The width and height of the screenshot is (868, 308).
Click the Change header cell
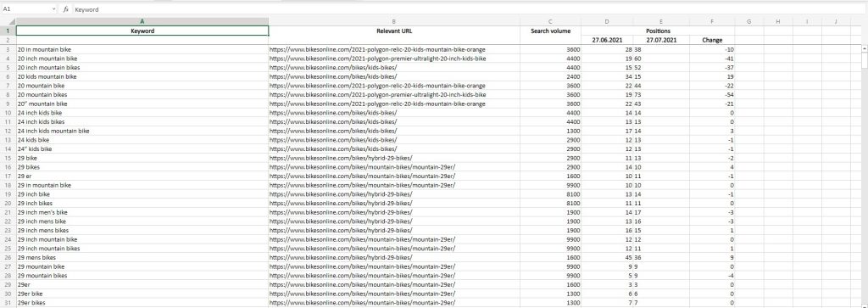pyautogui.click(x=712, y=40)
